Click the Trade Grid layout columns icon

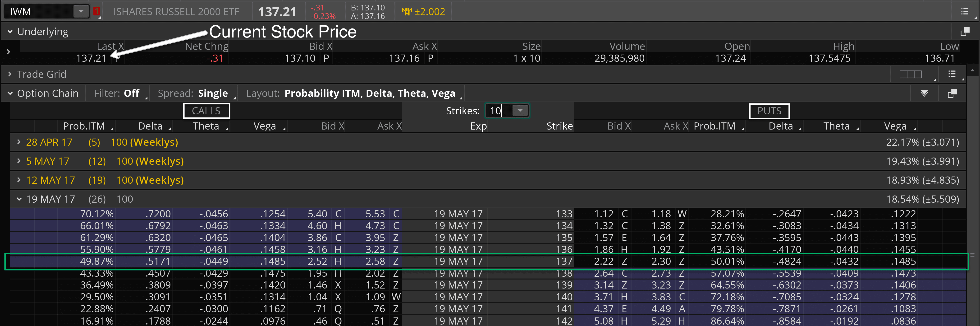coord(910,74)
